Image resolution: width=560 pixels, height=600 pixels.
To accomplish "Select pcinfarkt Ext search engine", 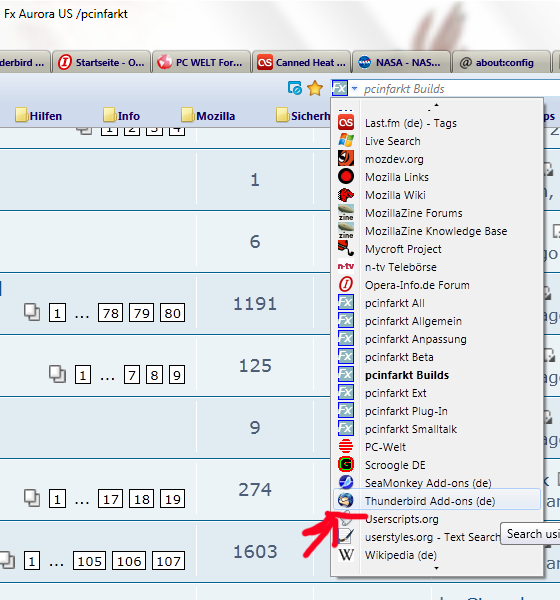I will (436, 393).
